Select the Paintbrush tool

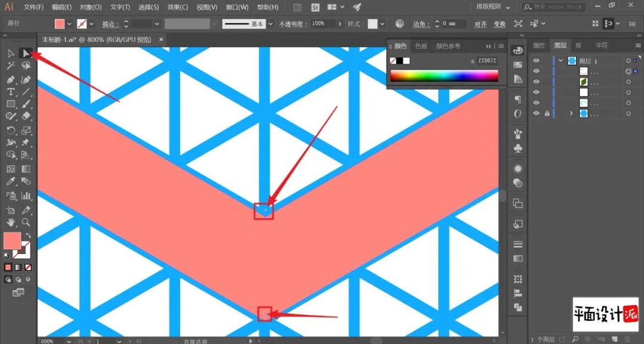pyautogui.click(x=26, y=104)
